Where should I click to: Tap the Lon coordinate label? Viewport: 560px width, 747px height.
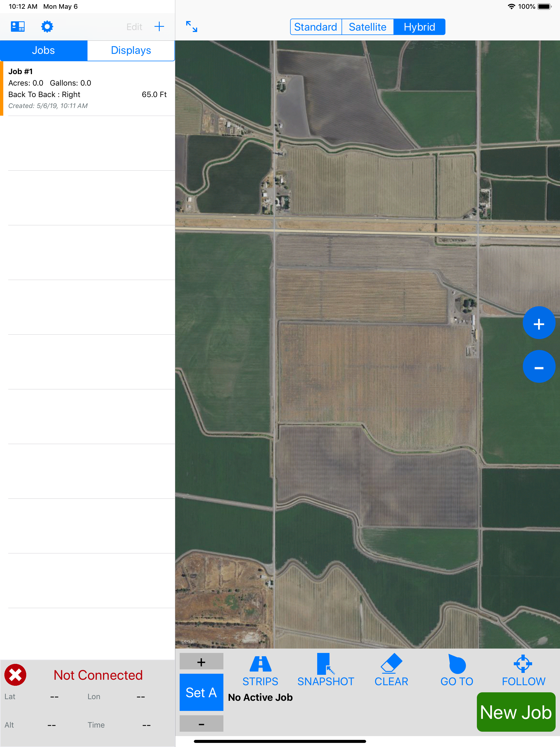click(94, 696)
